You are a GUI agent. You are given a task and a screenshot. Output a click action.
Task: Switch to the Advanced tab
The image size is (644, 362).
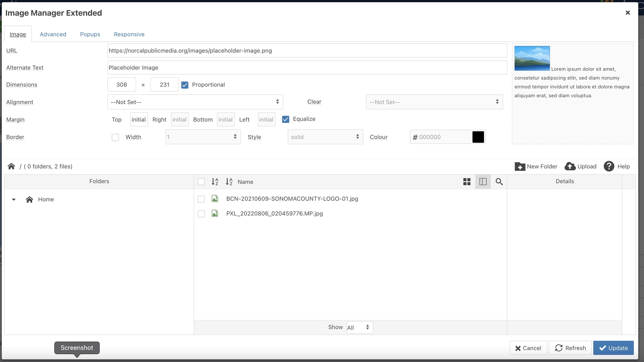coord(53,34)
